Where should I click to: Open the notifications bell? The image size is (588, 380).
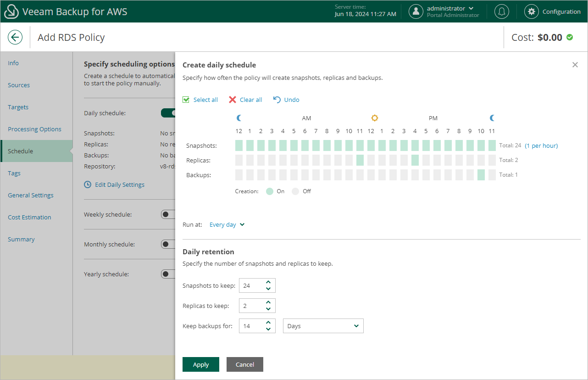pyautogui.click(x=502, y=11)
